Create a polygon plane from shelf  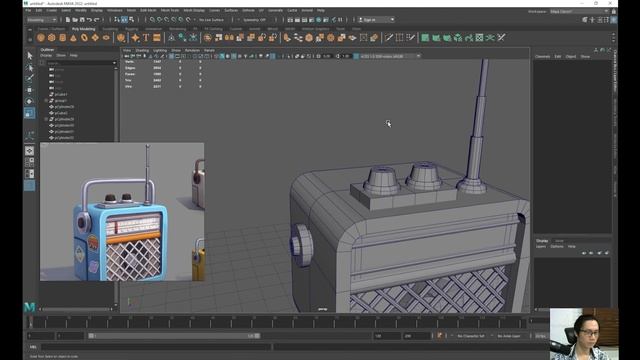[95, 38]
